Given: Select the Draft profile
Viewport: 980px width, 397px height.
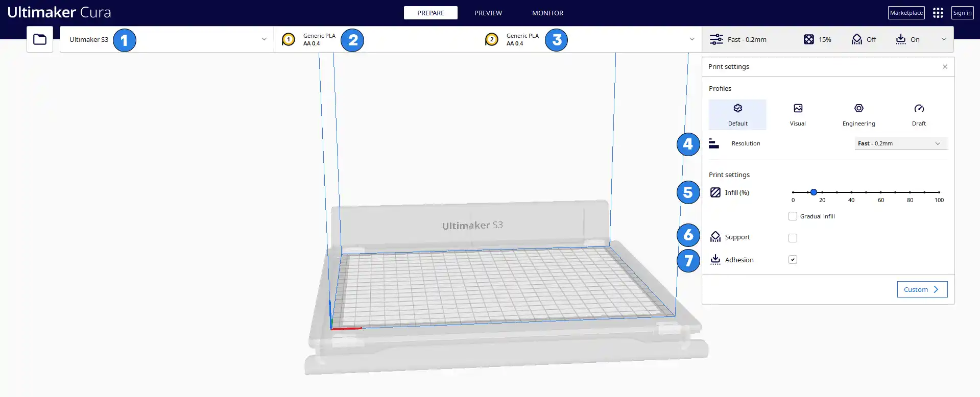Looking at the screenshot, I should point(919,115).
